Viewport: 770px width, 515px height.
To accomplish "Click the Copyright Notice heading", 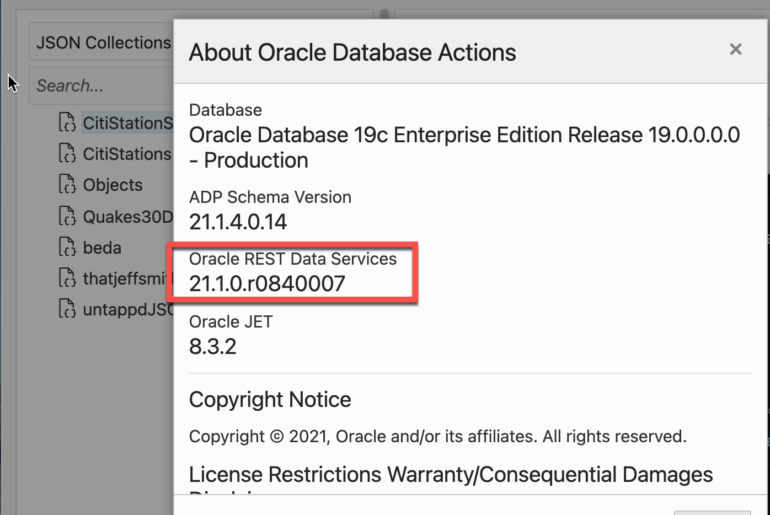I will (270, 400).
